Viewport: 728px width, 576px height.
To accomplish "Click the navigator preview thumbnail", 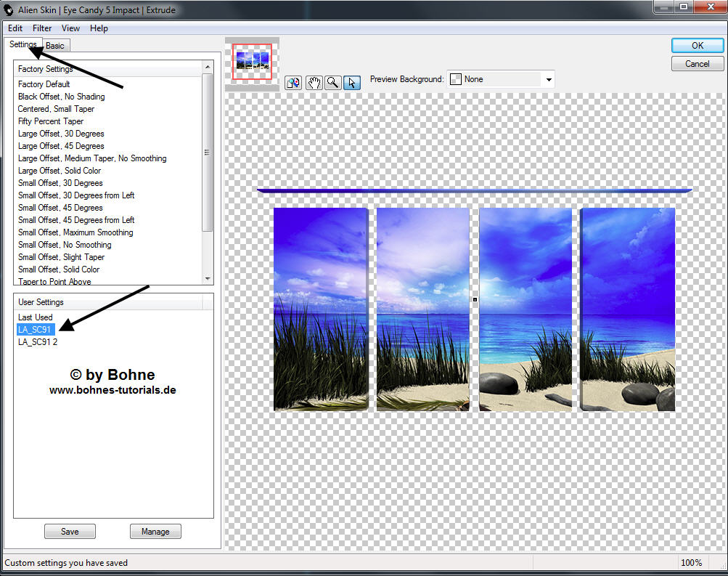I will 252,62.
